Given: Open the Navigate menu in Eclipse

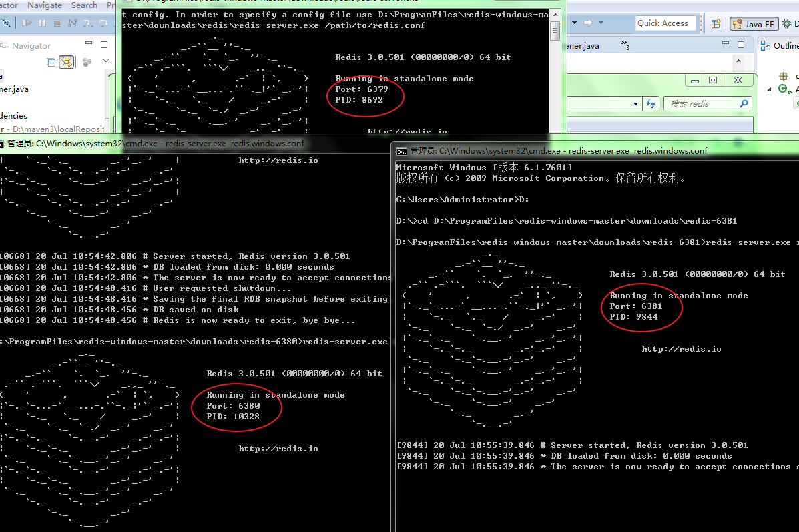Looking at the screenshot, I should click(45, 5).
